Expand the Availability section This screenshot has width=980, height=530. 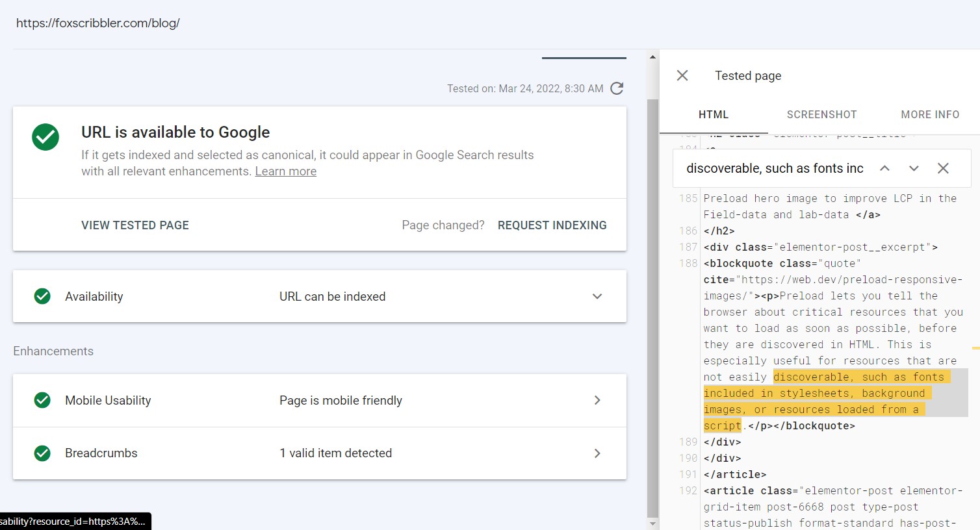tap(597, 296)
